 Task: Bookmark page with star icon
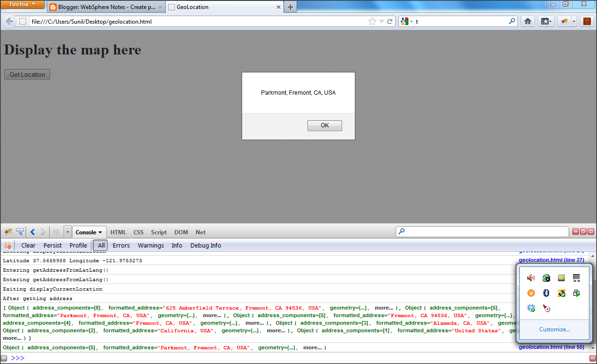point(372,21)
